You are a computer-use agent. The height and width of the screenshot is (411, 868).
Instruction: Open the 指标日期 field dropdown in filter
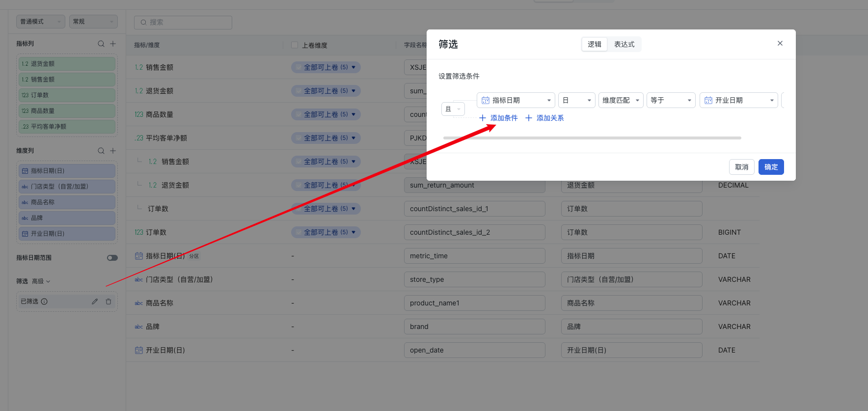point(515,100)
